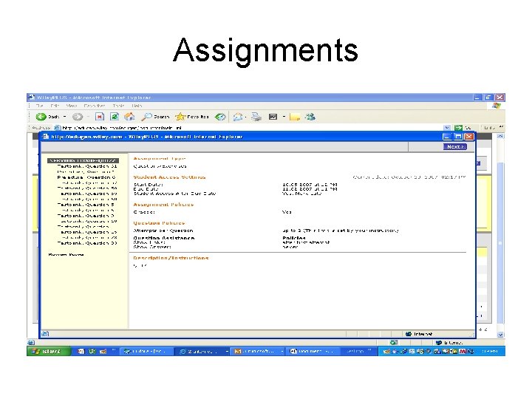Click the Next button in the WileyPLUS popup
Screen dimensions: 532x399
pos(455,146)
